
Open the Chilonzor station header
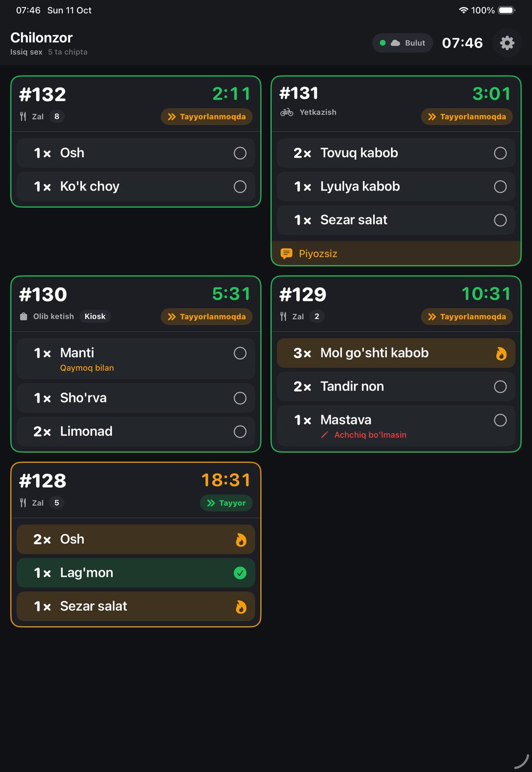tap(41, 38)
